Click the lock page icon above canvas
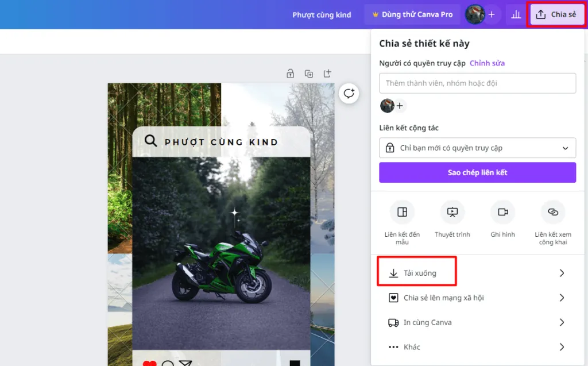 (x=290, y=74)
